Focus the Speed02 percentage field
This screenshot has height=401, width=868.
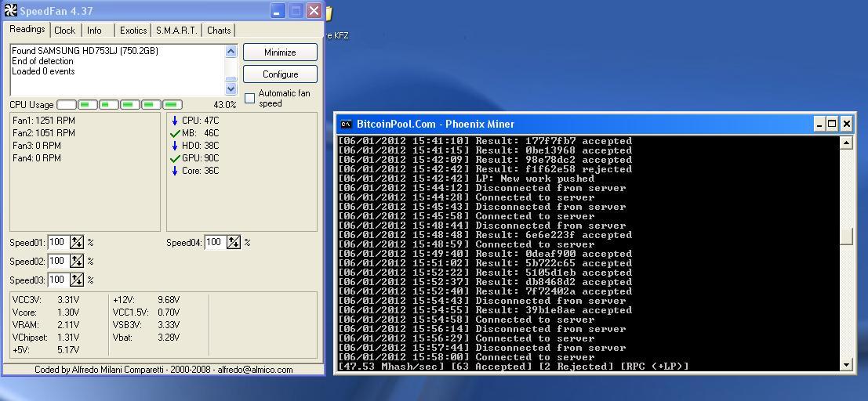pyautogui.click(x=59, y=261)
